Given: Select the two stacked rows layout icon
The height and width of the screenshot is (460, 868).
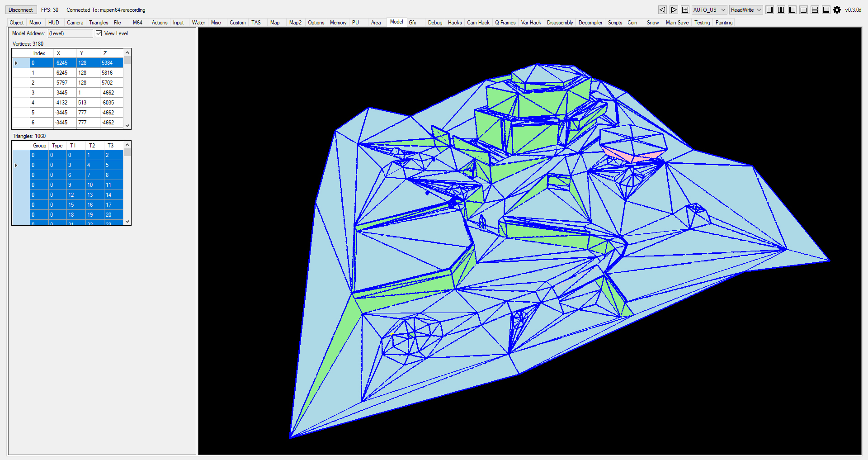Looking at the screenshot, I should (x=815, y=9).
